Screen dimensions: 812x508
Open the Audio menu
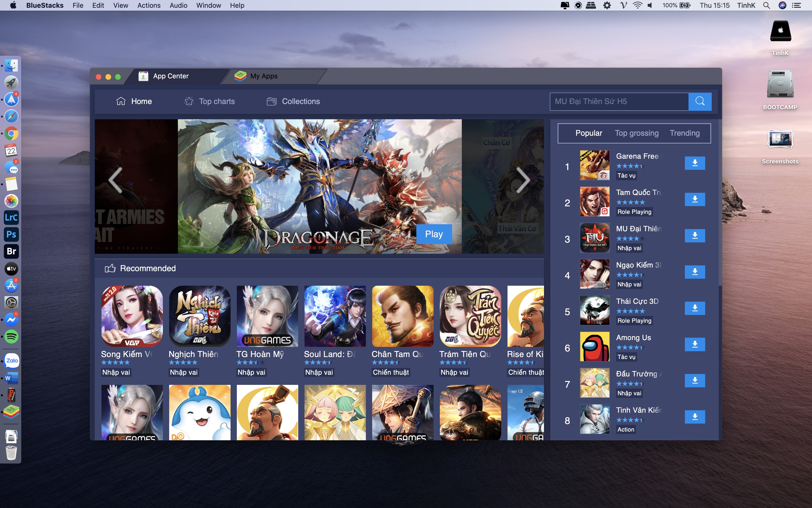click(x=178, y=5)
